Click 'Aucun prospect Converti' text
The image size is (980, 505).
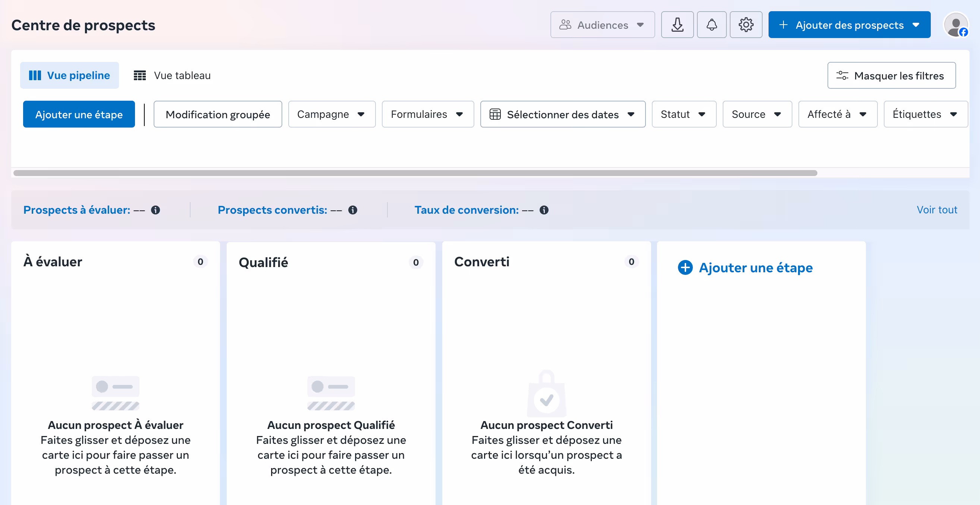pyautogui.click(x=546, y=425)
